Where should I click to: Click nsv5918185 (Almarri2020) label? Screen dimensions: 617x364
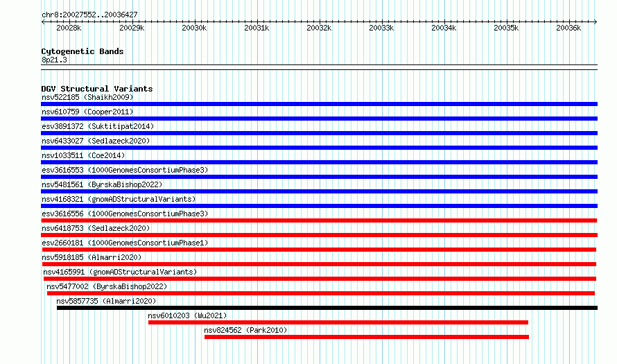coord(92,257)
